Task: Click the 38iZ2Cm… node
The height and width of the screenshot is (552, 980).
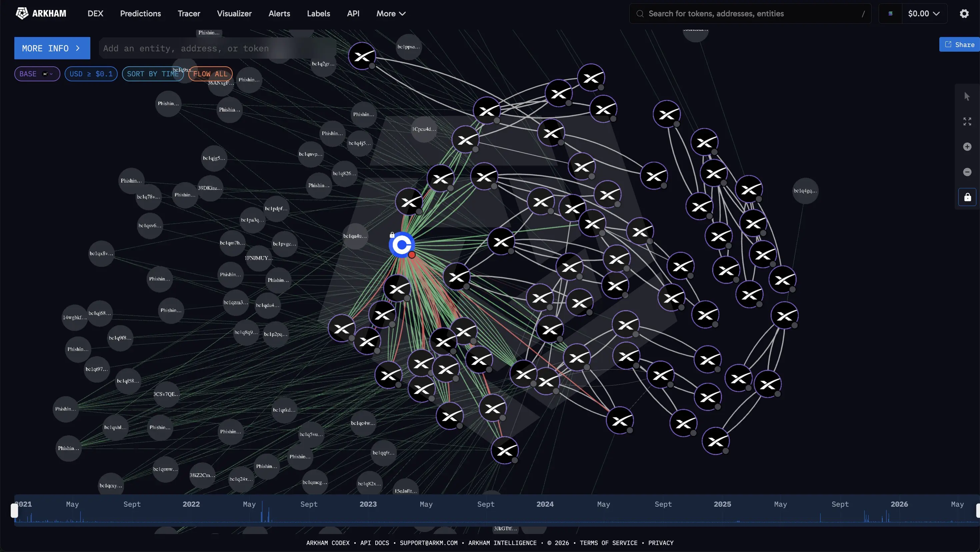Action: 202,475
